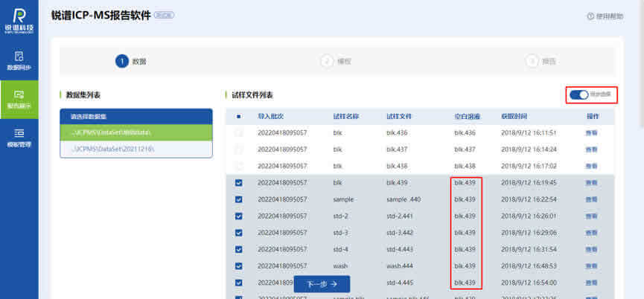Select the 报告展示 sidebar icon
Image resolution: width=644 pixels, height=299 pixels.
[x=19, y=100]
